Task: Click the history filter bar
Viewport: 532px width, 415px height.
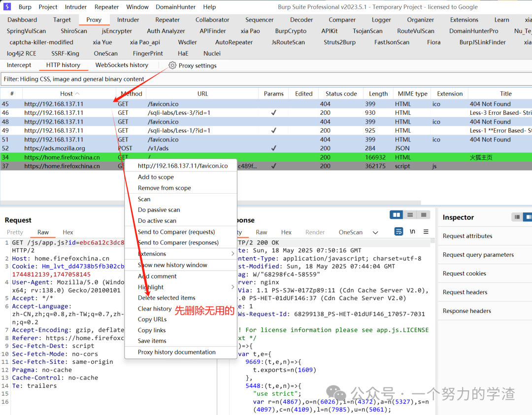Action: click(266, 79)
